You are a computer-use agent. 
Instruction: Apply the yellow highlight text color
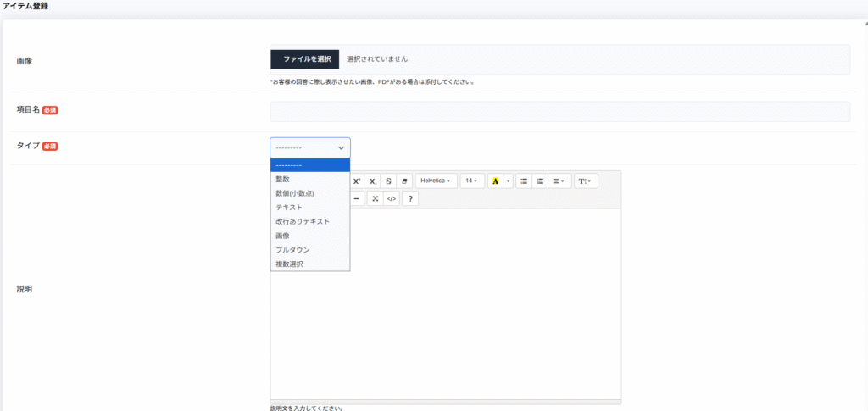click(495, 181)
